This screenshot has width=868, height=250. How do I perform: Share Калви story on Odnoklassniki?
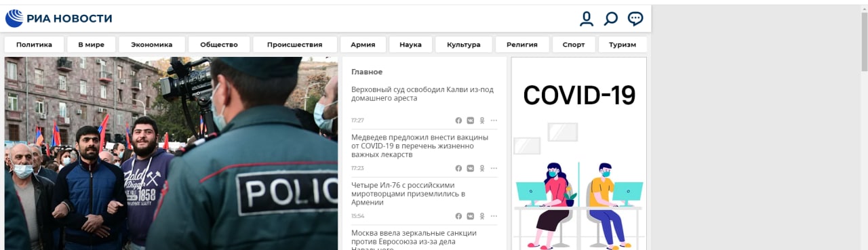click(x=482, y=121)
